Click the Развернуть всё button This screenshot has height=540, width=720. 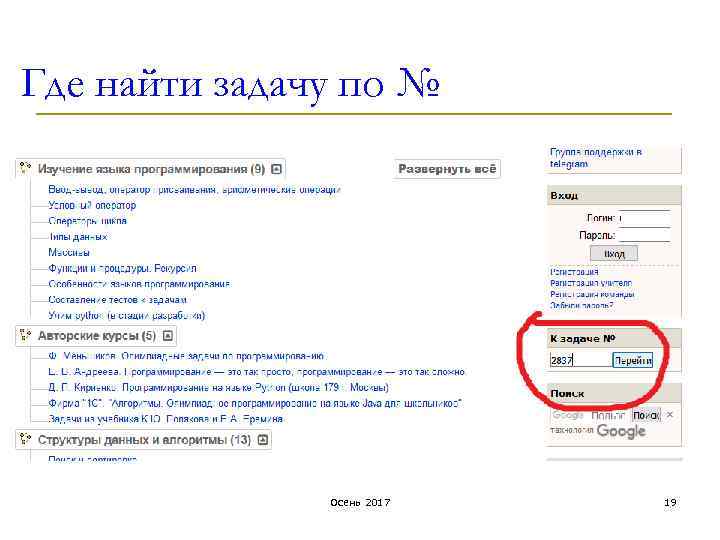447,169
